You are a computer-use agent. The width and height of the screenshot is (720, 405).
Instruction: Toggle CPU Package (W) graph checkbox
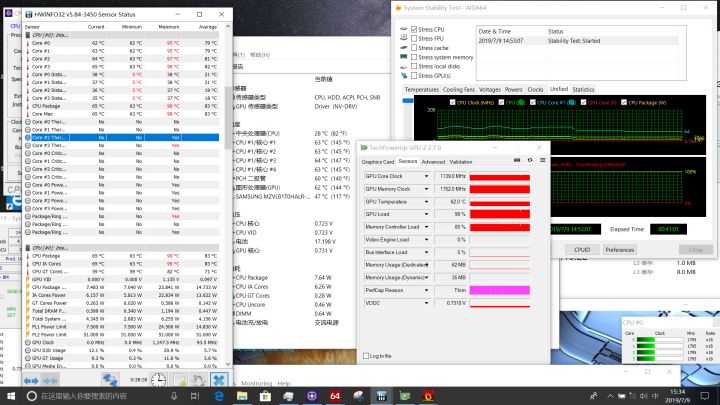point(624,102)
